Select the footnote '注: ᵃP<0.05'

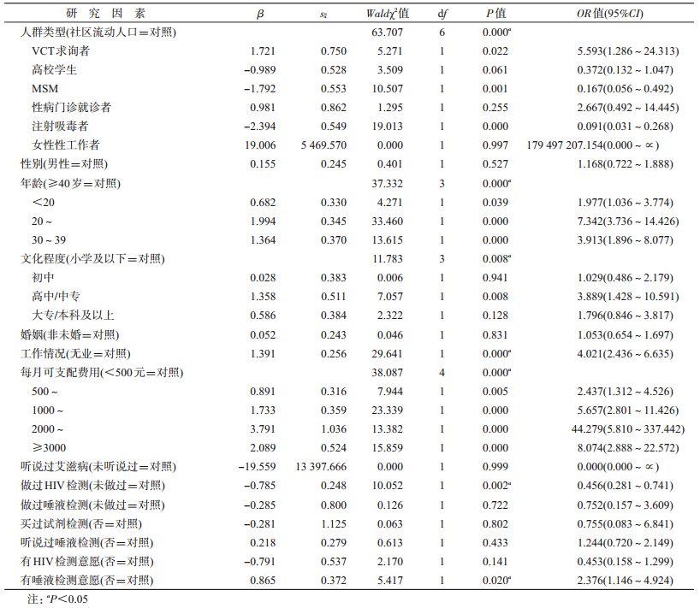(x=56, y=599)
